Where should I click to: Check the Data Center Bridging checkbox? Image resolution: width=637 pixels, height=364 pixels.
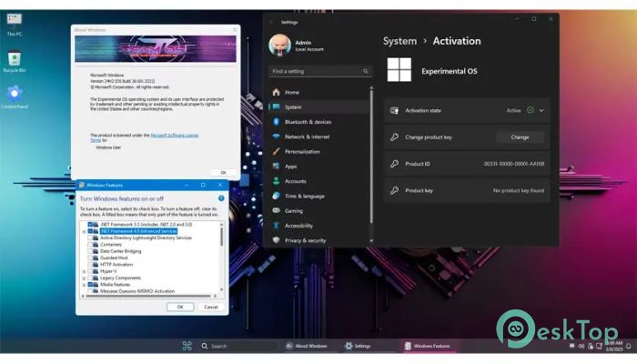point(90,251)
